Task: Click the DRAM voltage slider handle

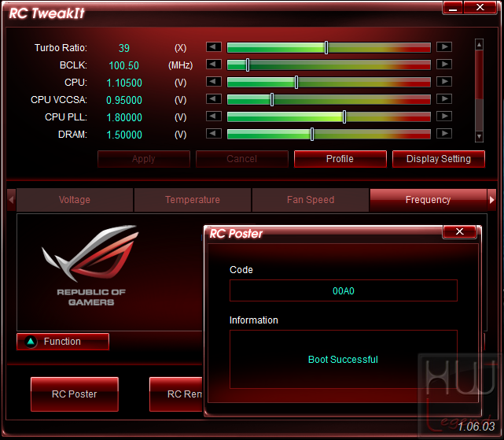Action: coord(312,135)
